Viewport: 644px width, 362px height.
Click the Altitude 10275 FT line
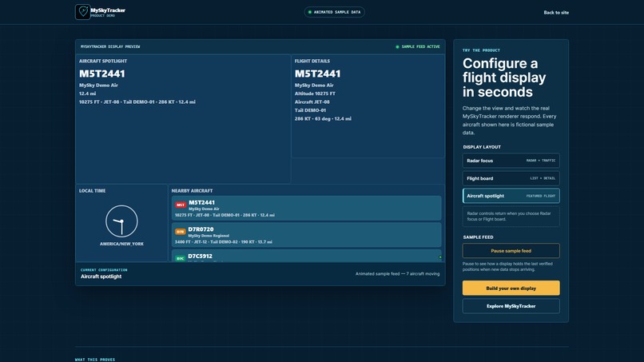pos(315,93)
